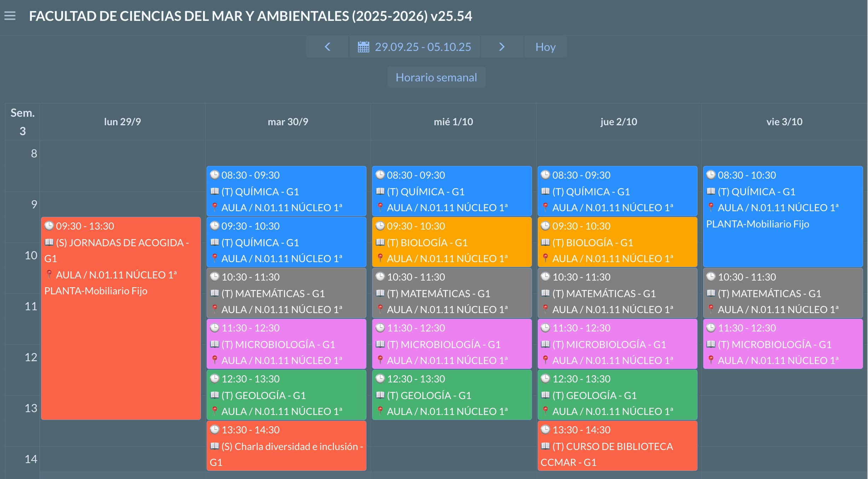Click location pin on Friday Microbiología class

point(711,360)
